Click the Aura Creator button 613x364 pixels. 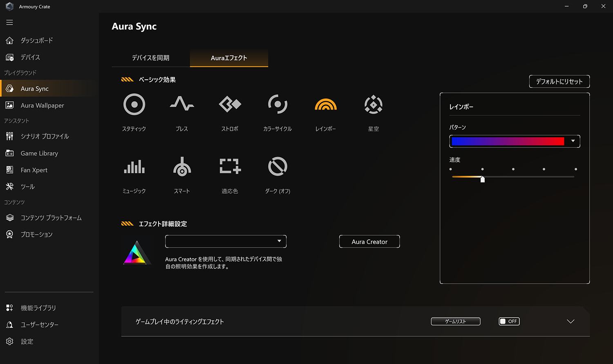click(x=369, y=242)
